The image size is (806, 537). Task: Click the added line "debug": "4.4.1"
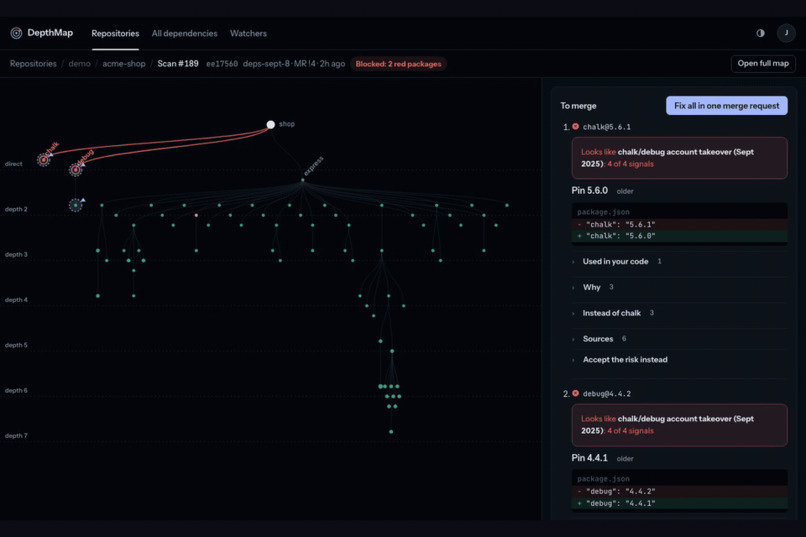pos(679,504)
